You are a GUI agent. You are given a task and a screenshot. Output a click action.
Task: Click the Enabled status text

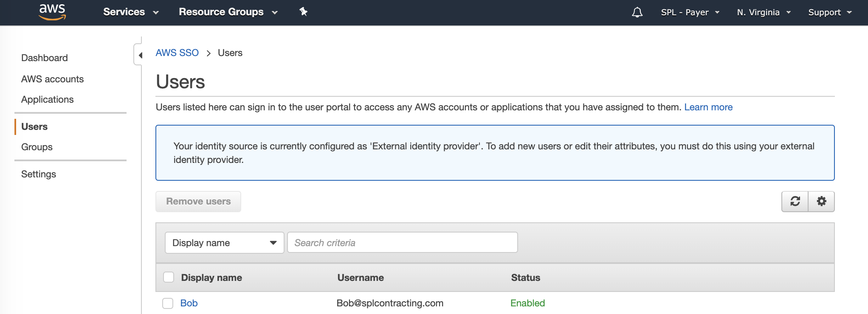[527, 303]
